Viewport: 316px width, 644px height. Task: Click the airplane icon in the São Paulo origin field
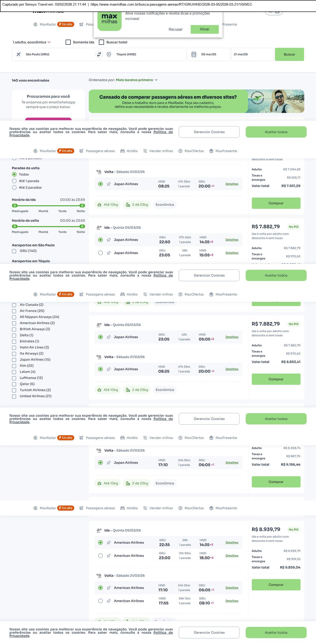point(19,54)
